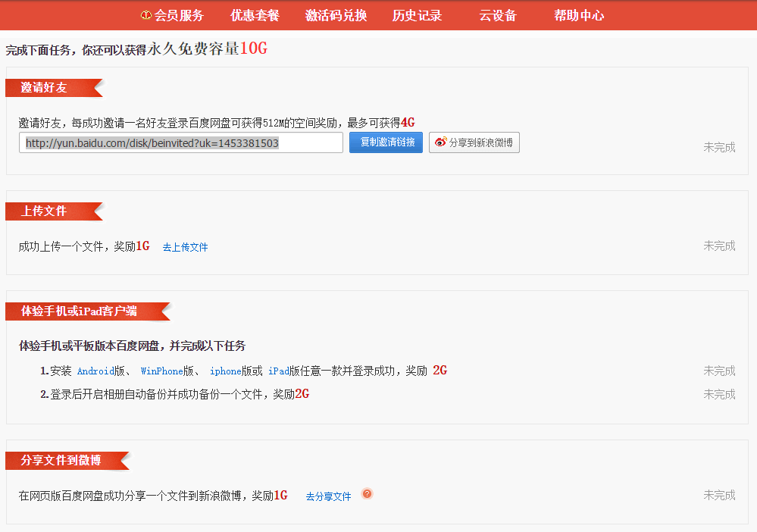Image resolution: width=757 pixels, height=532 pixels.
Task: Follow the 去上传文件 link
Action: click(185, 247)
